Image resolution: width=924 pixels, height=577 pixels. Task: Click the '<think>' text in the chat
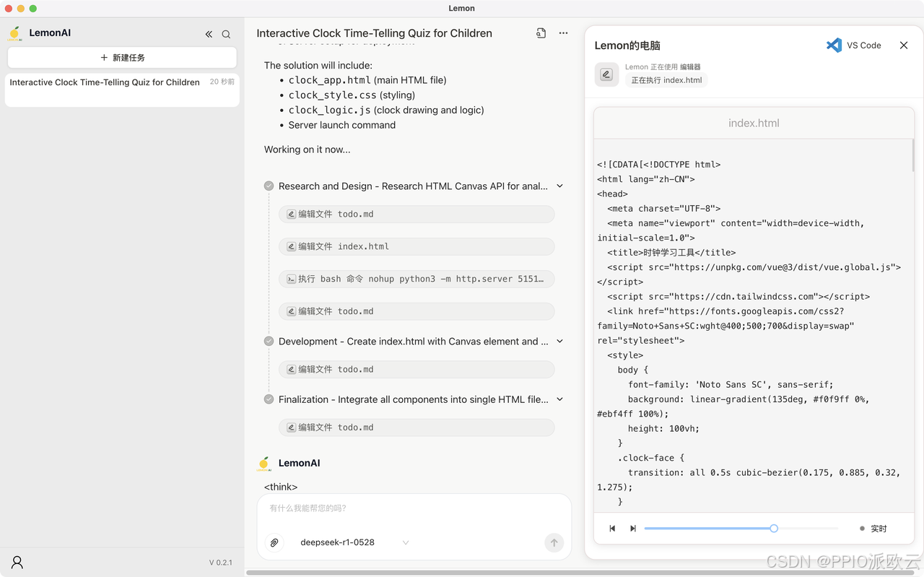pyautogui.click(x=281, y=487)
